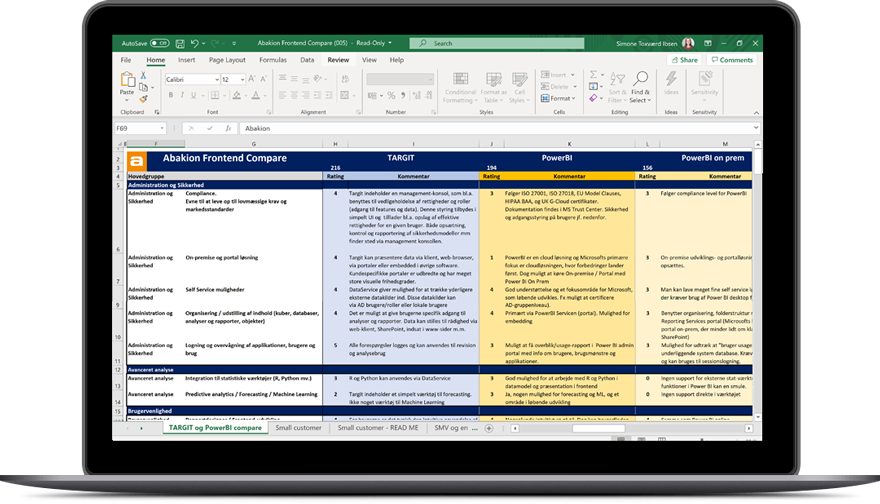Expand the formula bar

756,128
